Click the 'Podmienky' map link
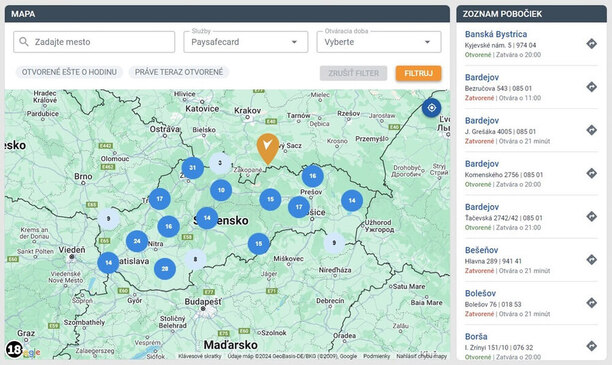 377,356
